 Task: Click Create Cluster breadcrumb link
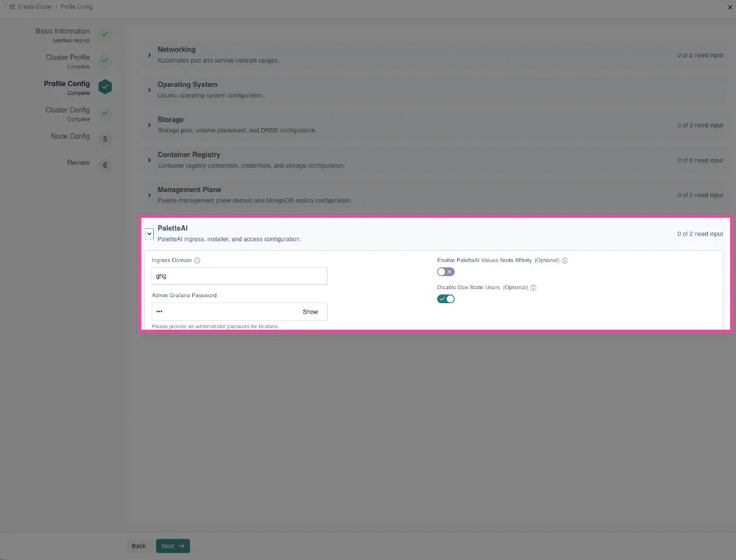pos(35,7)
